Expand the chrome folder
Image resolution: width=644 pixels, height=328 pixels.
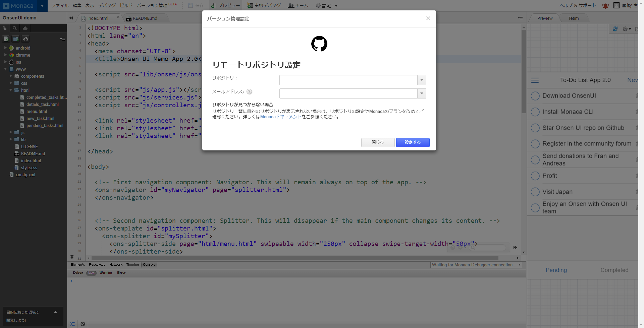tap(5, 55)
